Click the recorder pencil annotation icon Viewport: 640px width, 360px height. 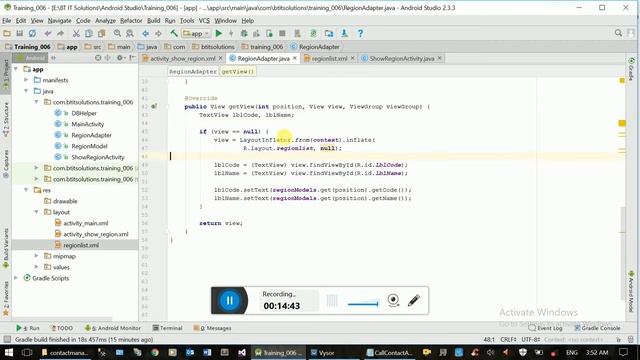click(413, 301)
